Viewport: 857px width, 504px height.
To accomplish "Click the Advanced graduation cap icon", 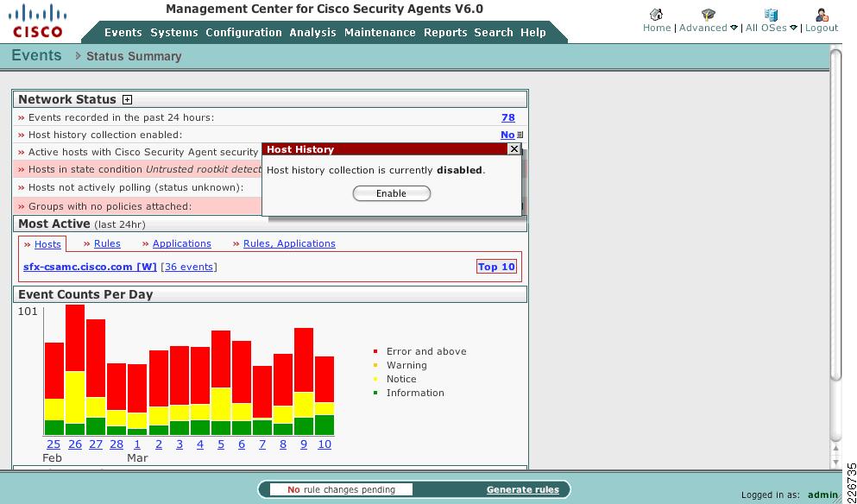I will 708,14.
